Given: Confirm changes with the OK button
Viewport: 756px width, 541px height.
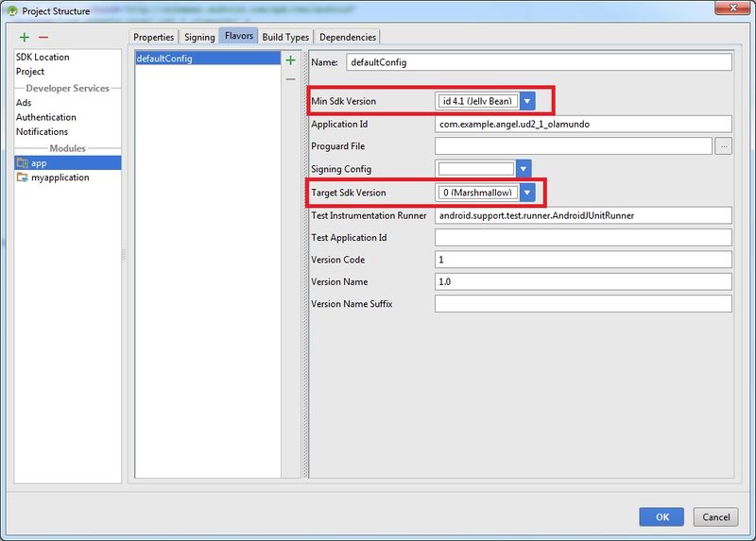Looking at the screenshot, I should [661, 516].
